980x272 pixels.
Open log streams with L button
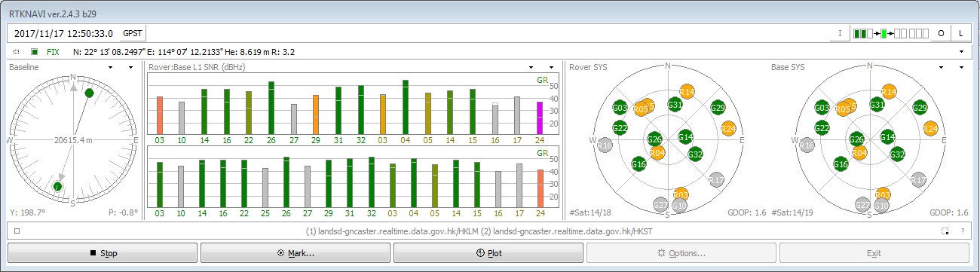(x=961, y=33)
